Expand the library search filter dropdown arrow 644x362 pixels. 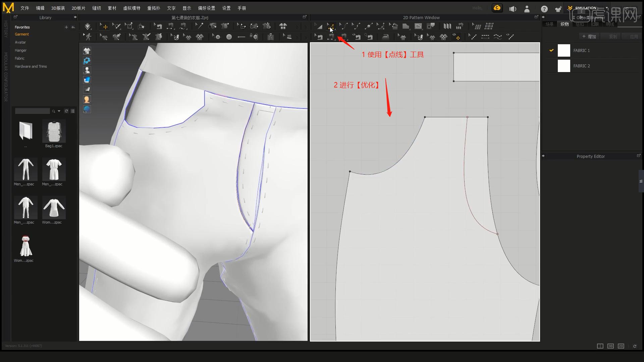pos(59,111)
